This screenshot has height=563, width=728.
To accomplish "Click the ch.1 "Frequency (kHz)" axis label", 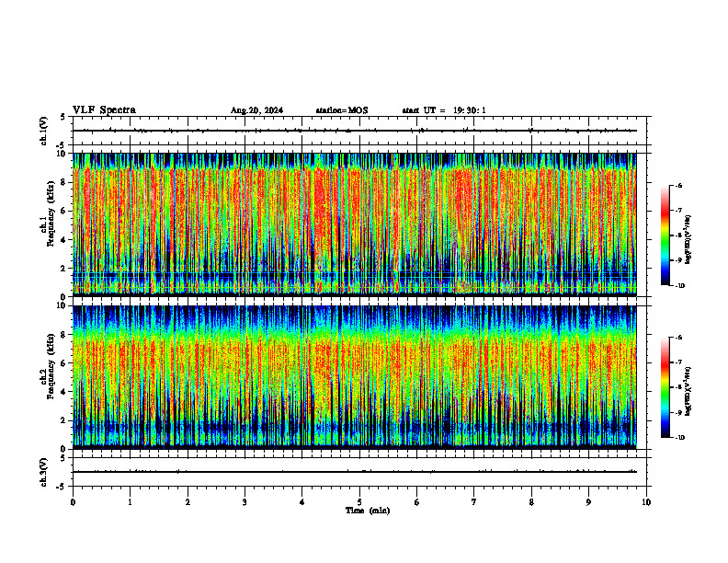I will (x=51, y=214).
